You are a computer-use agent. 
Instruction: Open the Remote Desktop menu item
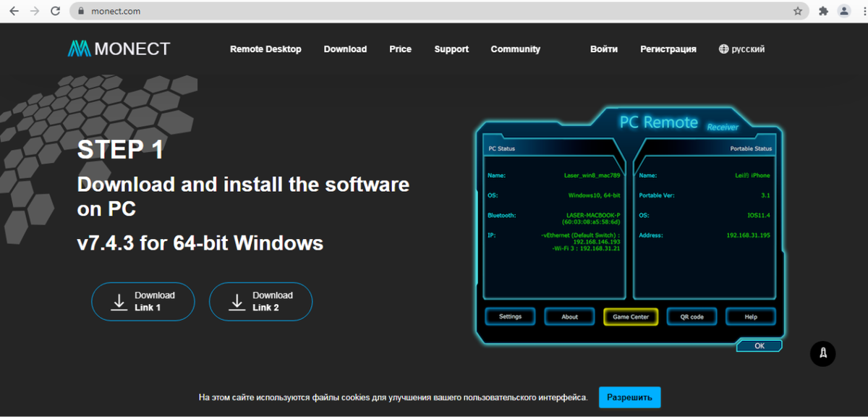tap(265, 49)
